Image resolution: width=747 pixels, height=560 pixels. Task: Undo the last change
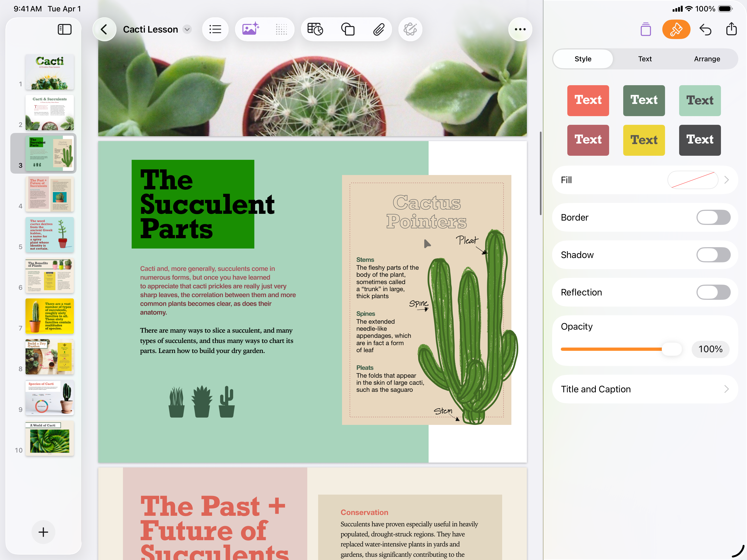(706, 29)
